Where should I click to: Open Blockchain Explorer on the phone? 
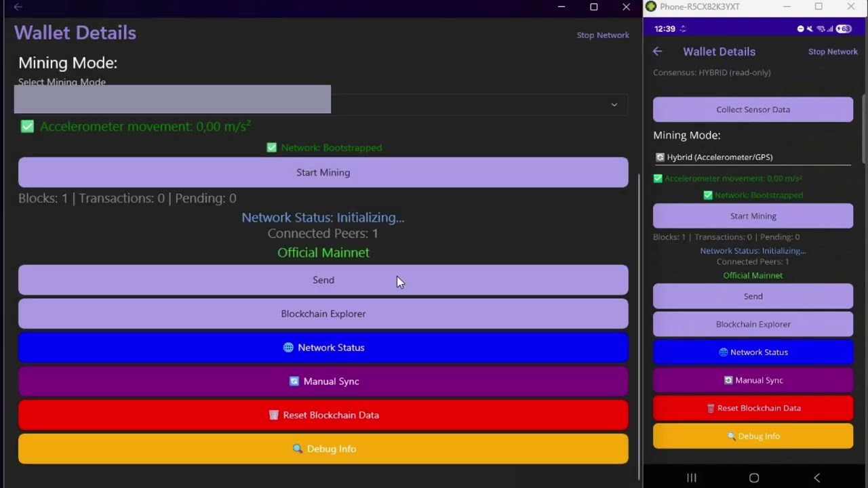(753, 324)
